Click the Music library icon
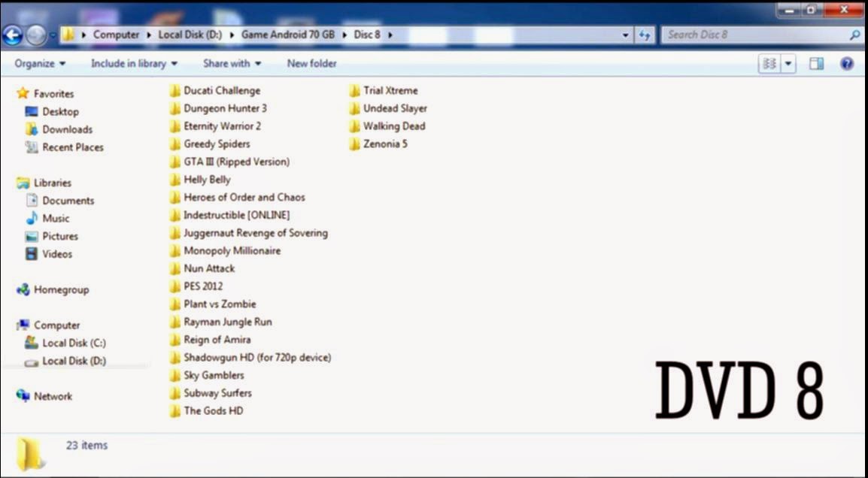The height and width of the screenshot is (478, 868). click(32, 218)
